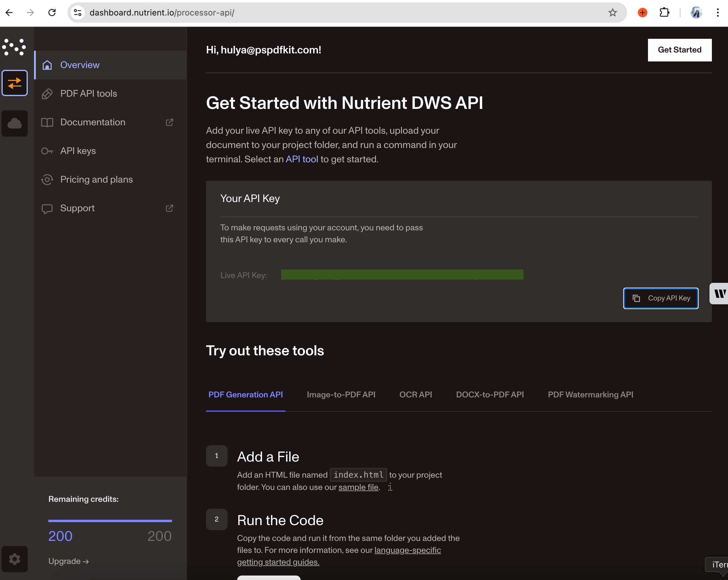Open the PDF Watermarking API tab
The height and width of the screenshot is (580, 728).
[x=590, y=394]
